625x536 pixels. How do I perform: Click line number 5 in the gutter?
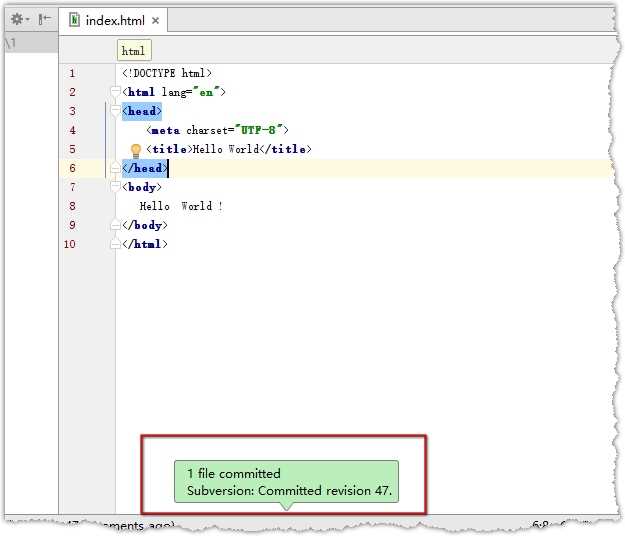(x=72, y=149)
